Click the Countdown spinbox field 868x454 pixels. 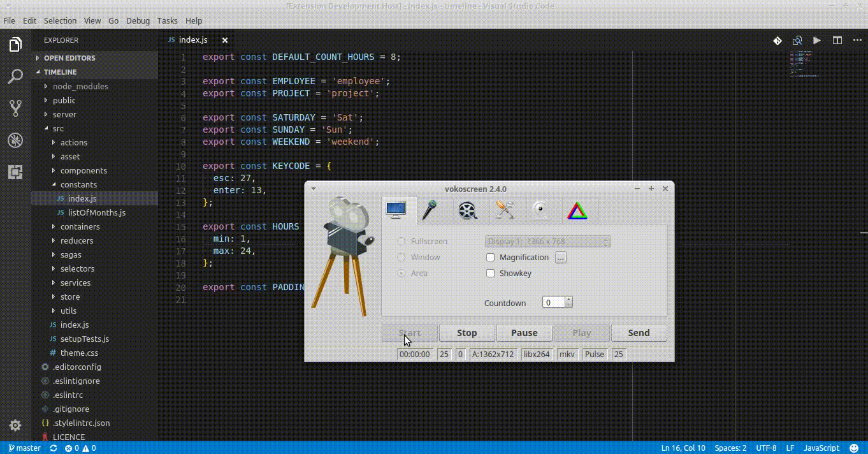(553, 303)
